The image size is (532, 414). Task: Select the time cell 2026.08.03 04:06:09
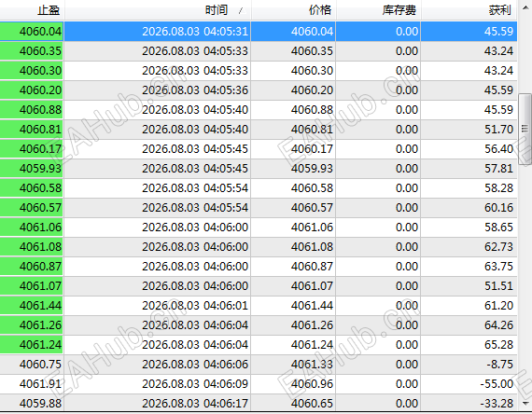(158, 384)
